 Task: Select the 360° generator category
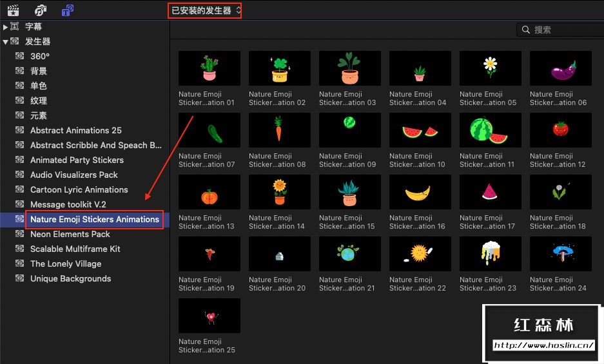(84, 56)
